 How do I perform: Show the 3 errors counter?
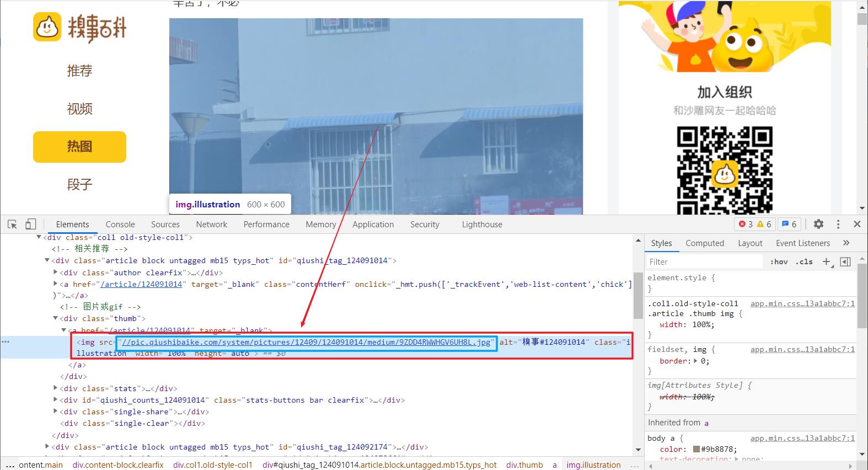coord(746,224)
